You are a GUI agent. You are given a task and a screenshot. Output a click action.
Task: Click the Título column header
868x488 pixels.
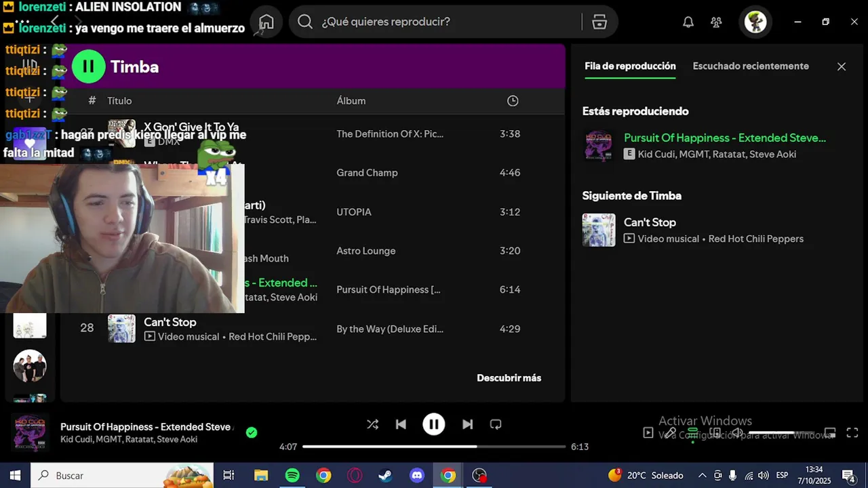coord(119,101)
